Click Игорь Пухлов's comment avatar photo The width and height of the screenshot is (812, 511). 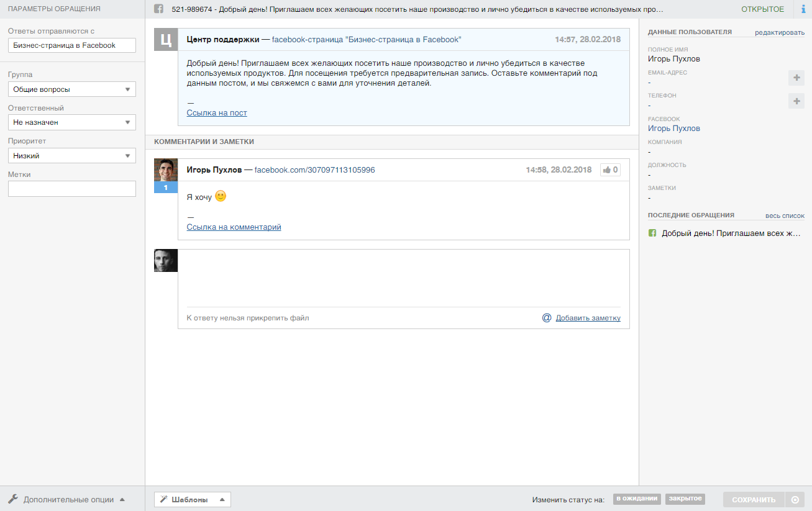coord(166,170)
